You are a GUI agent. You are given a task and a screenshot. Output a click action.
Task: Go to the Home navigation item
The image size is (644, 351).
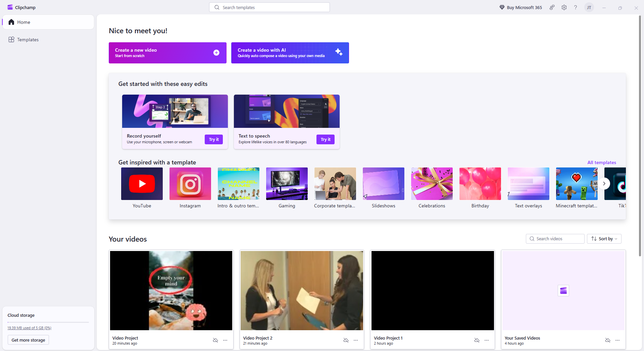click(x=48, y=22)
